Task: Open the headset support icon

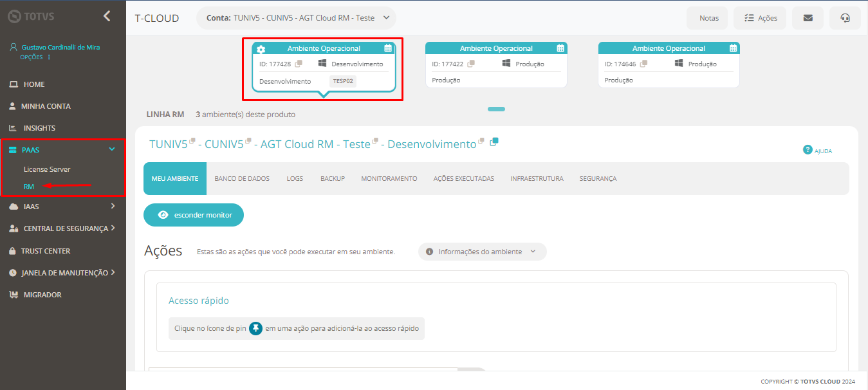Action: coord(845,18)
